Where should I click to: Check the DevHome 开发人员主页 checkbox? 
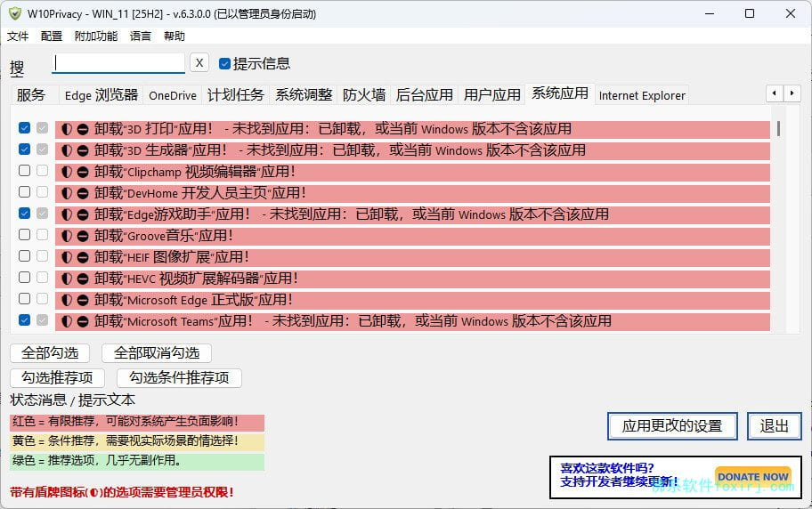click(x=24, y=191)
